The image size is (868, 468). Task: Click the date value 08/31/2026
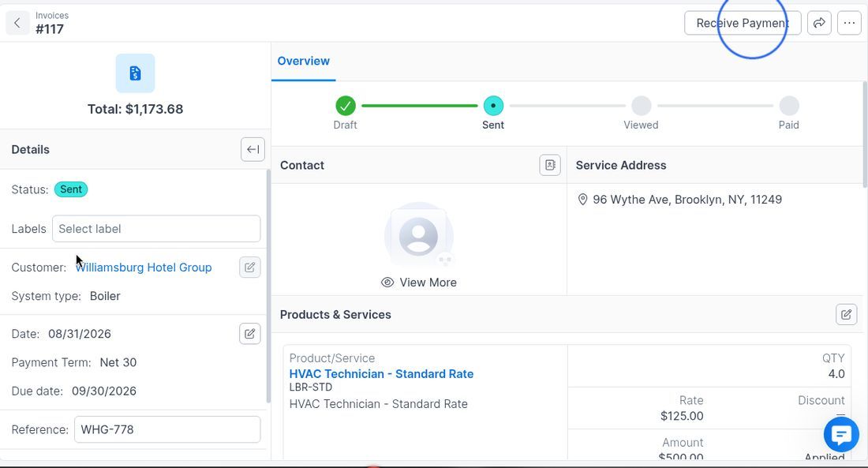pos(80,334)
